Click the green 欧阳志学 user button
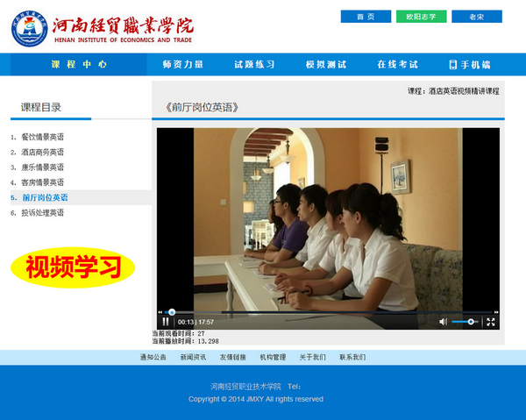The height and width of the screenshot is (420, 526). (x=421, y=17)
